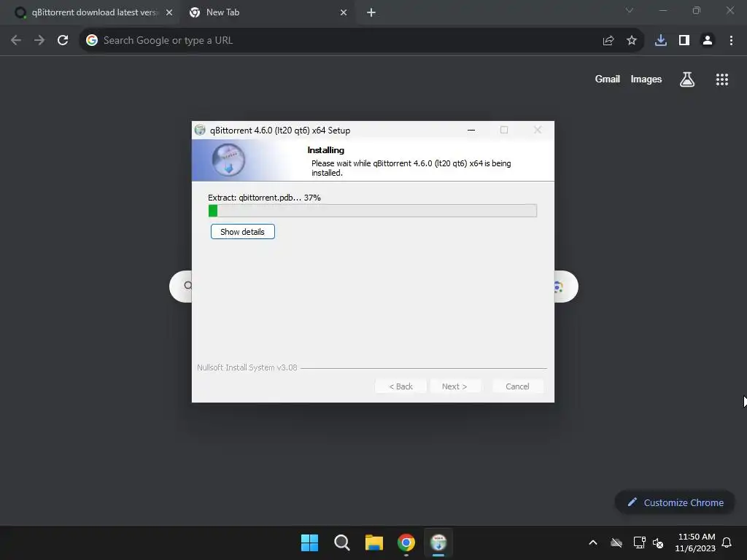Go back in Chrome

click(x=16, y=41)
